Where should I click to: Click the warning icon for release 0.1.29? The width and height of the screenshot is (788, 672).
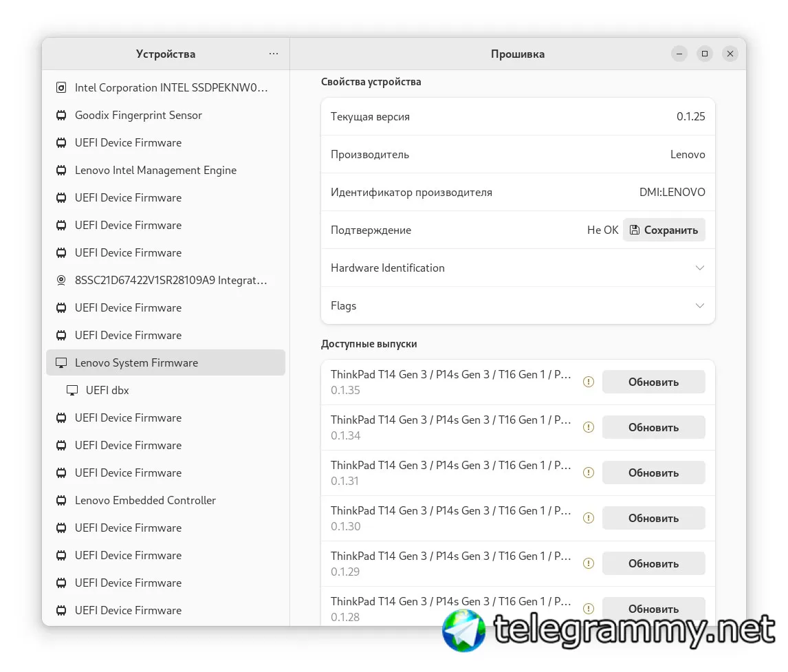click(589, 563)
